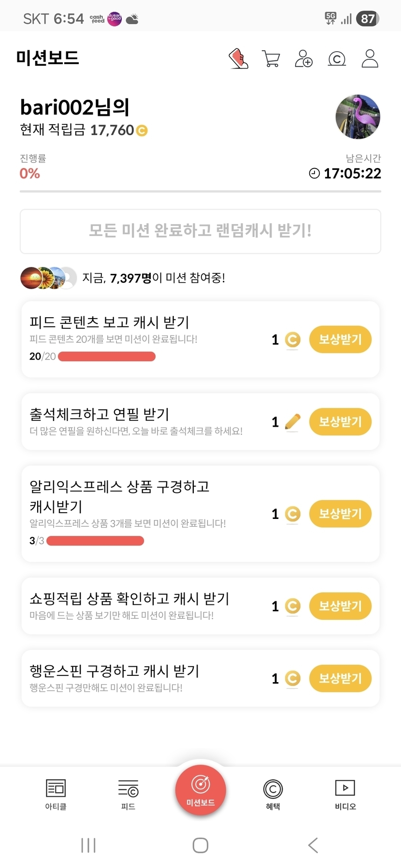Open the sneaker step-counter icon
This screenshot has height=868, width=401.
(x=238, y=59)
